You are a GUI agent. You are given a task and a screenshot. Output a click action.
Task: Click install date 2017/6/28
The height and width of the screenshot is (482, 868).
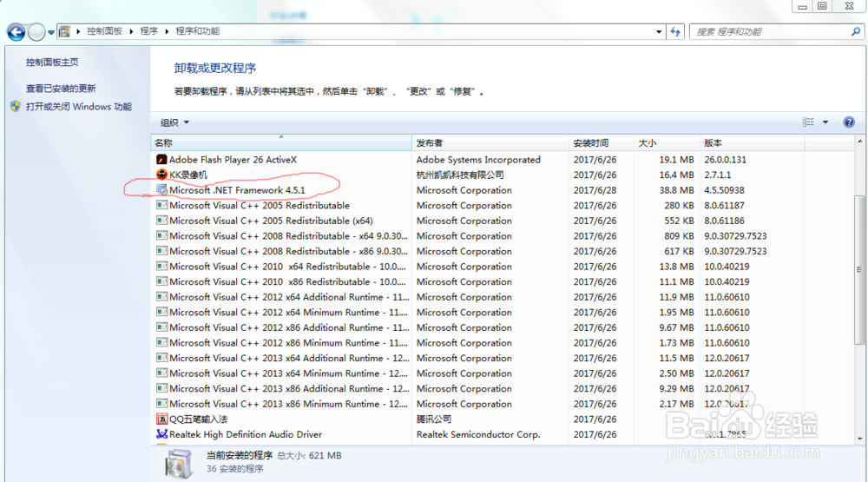[x=595, y=190]
